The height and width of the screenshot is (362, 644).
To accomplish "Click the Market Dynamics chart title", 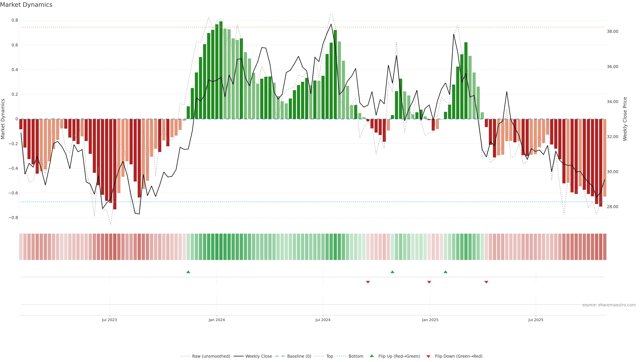I will [x=26, y=5].
